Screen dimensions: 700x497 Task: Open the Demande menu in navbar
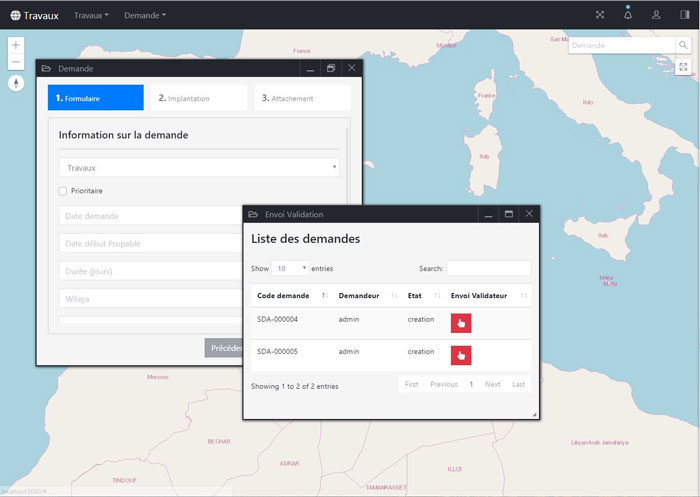pos(145,15)
